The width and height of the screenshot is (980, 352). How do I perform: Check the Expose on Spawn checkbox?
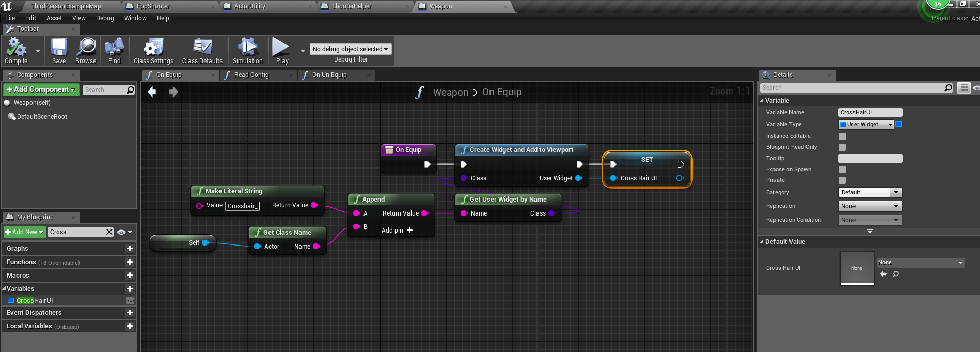coord(842,170)
